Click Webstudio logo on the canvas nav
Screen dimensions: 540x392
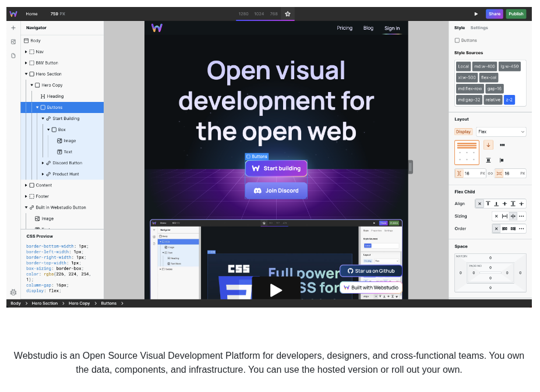157,28
